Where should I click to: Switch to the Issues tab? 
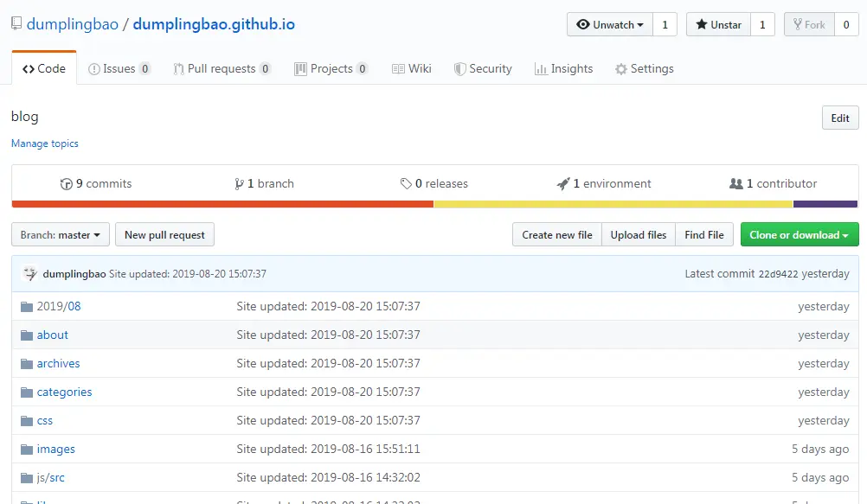[119, 68]
